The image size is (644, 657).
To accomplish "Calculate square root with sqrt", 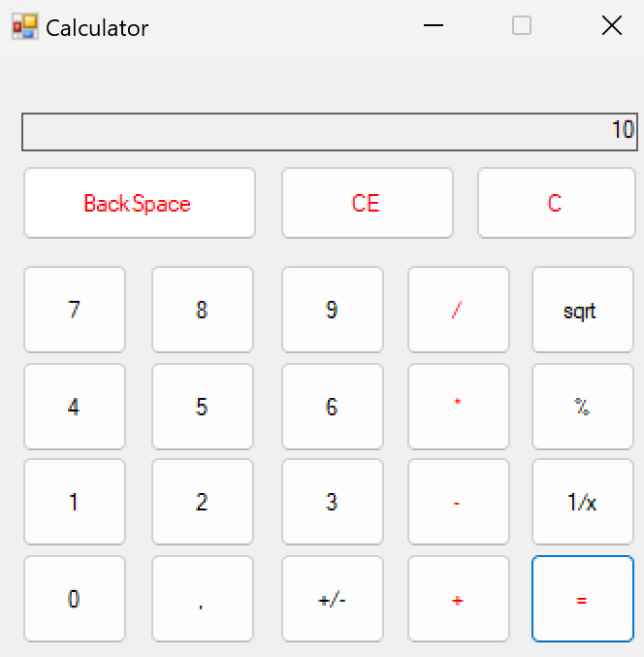I will click(x=583, y=310).
